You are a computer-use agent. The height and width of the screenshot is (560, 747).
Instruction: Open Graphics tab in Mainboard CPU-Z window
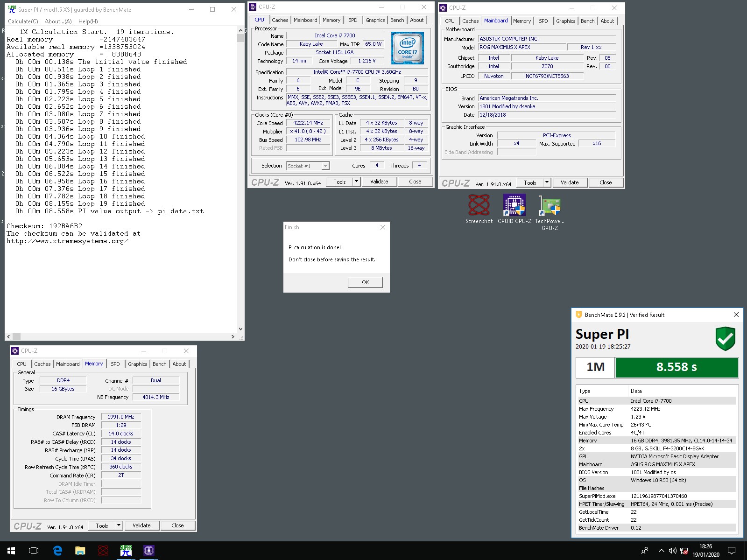(x=566, y=21)
